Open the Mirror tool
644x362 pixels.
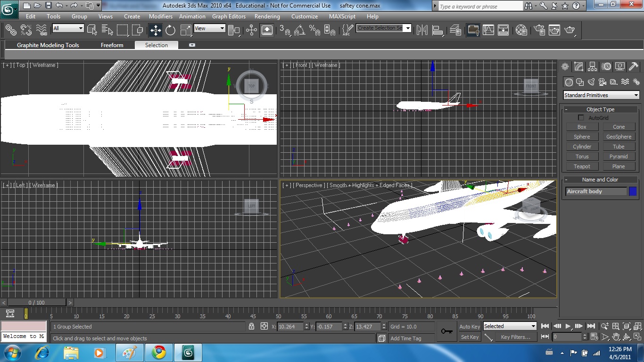coord(422,30)
